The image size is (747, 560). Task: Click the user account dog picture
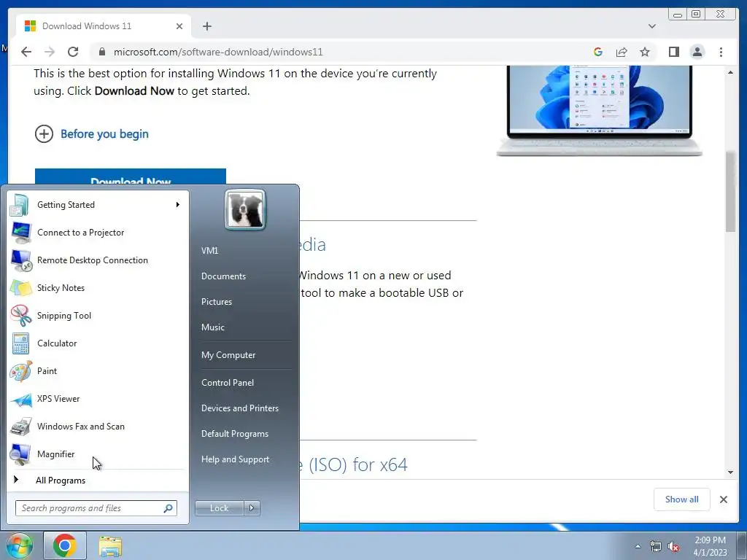[x=245, y=209]
